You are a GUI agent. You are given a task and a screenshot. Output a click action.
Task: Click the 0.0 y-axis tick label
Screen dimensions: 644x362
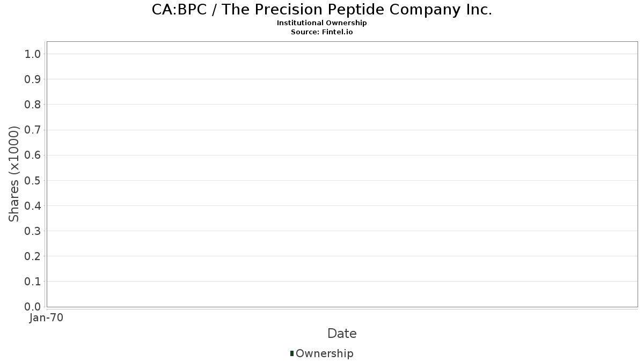click(x=33, y=307)
